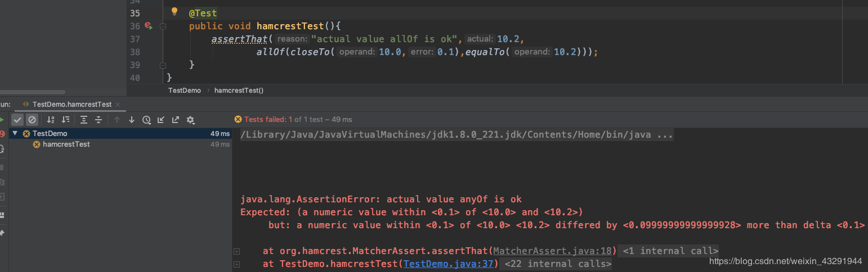Fold method end marker at line 39

tap(163, 65)
